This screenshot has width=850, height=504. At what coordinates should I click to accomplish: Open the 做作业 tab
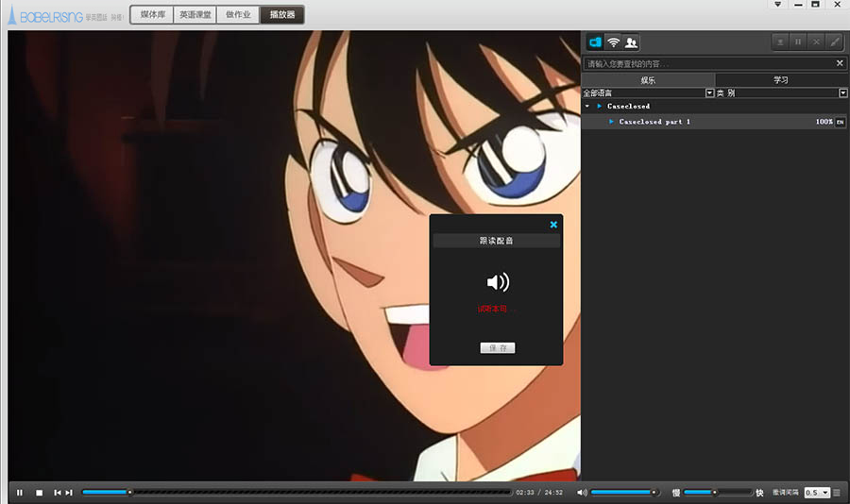point(239,15)
